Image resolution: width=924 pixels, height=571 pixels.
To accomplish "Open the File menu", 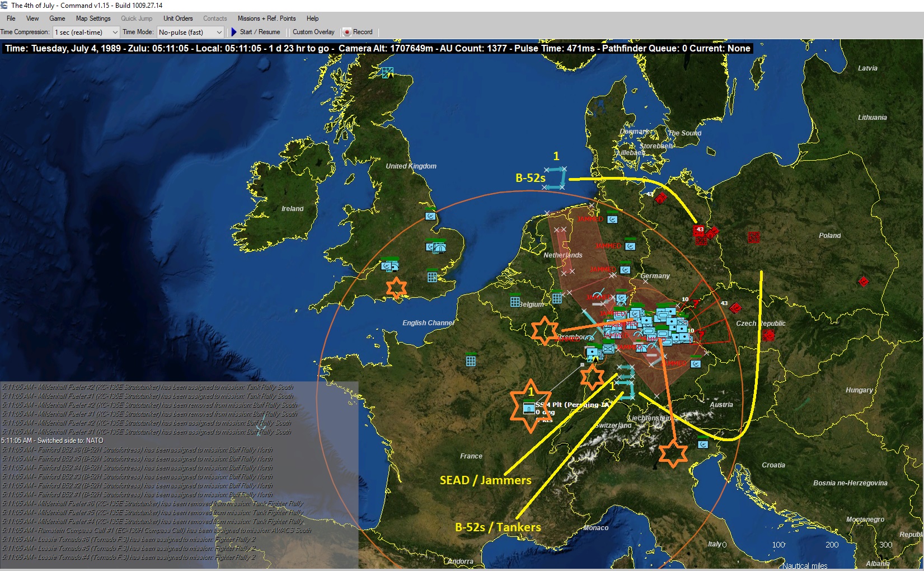I will (x=11, y=18).
